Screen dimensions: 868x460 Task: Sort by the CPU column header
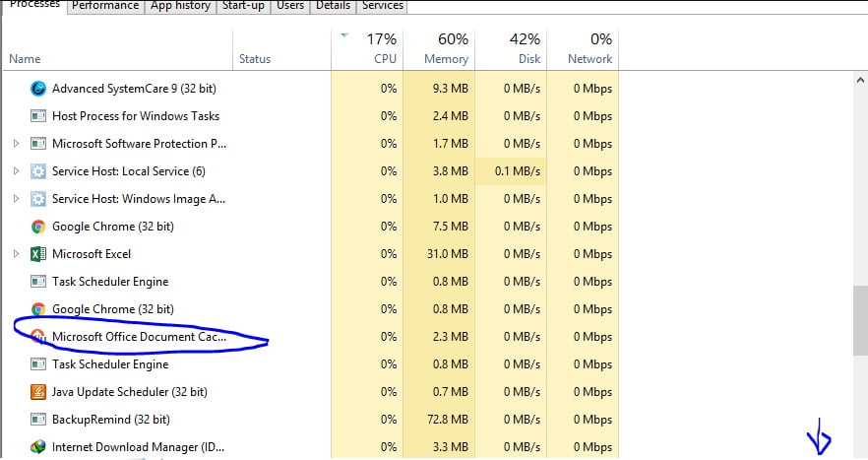(x=367, y=50)
